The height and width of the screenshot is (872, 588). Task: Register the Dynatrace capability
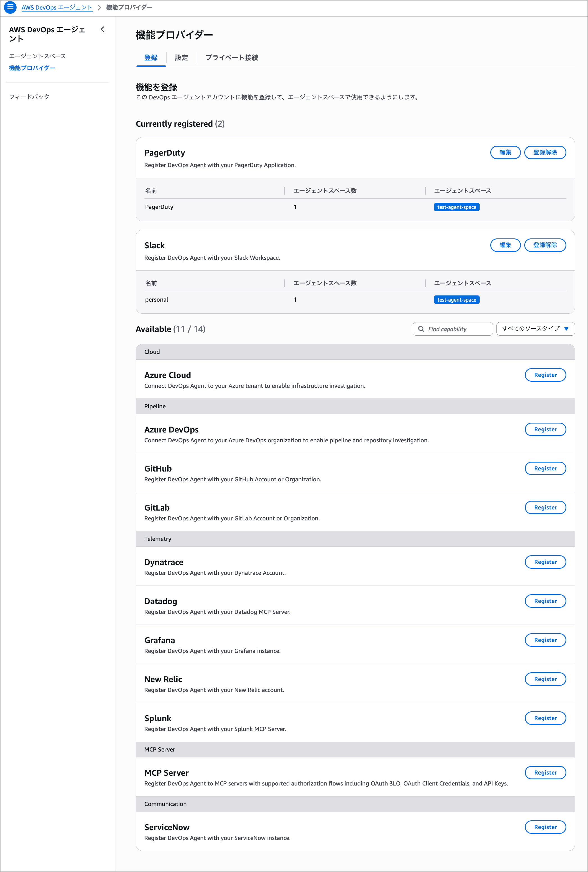pos(545,562)
